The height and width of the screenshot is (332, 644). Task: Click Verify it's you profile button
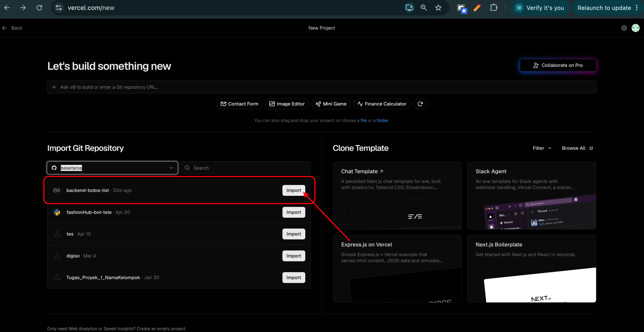pos(540,8)
